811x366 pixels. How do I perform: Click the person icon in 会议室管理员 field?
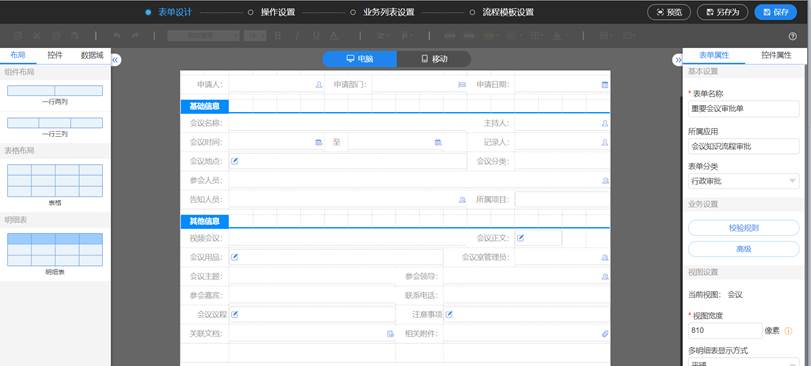pos(605,257)
